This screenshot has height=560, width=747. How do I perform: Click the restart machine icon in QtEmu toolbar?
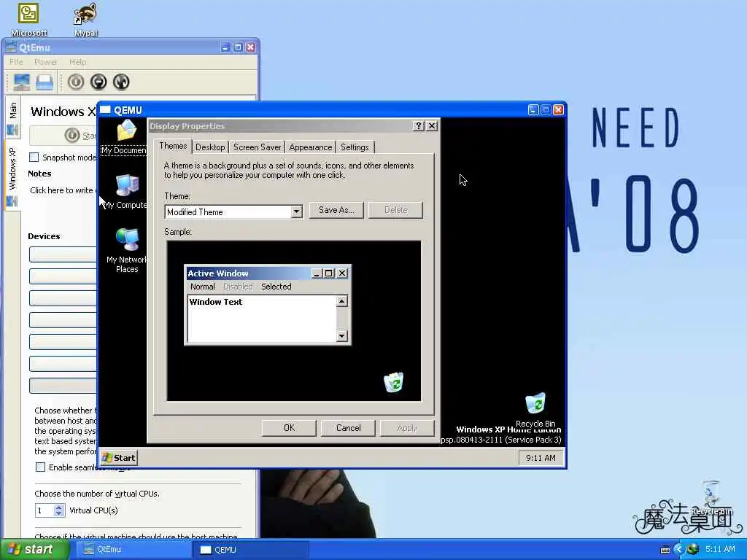click(x=122, y=82)
